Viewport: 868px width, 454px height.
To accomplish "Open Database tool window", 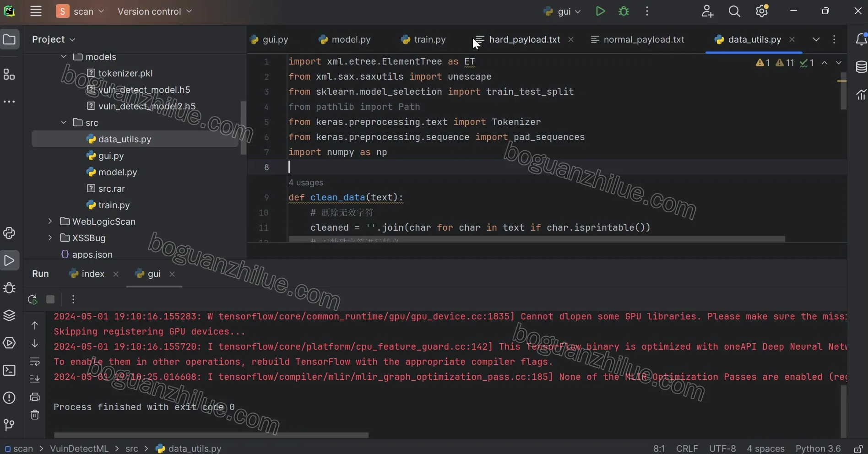I will coord(861,67).
